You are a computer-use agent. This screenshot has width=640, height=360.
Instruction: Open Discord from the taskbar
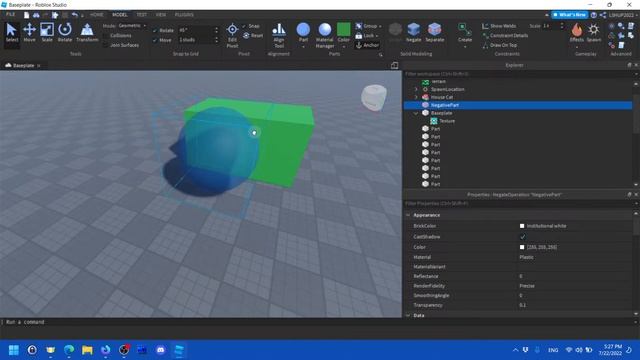click(x=161, y=350)
